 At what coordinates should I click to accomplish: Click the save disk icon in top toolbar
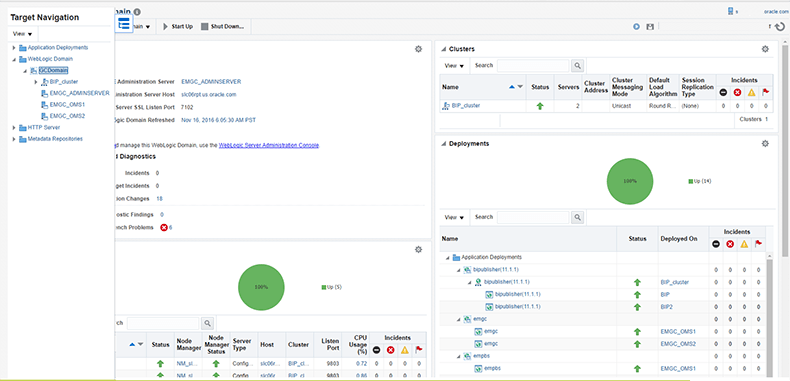650,27
